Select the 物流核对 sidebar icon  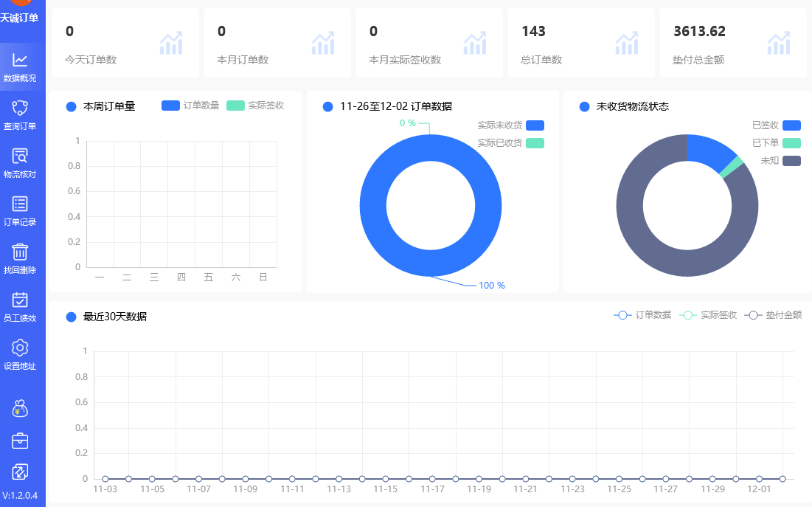click(20, 156)
